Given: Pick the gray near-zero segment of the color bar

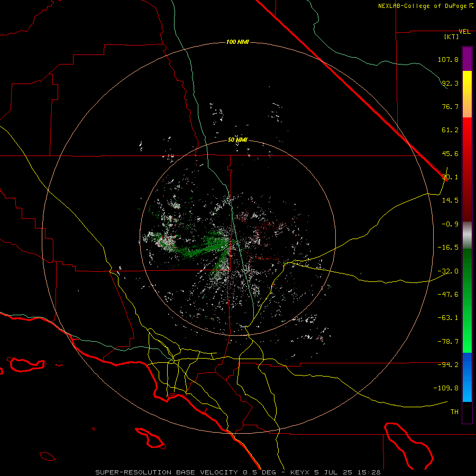Looking at the screenshot, I should [x=467, y=235].
